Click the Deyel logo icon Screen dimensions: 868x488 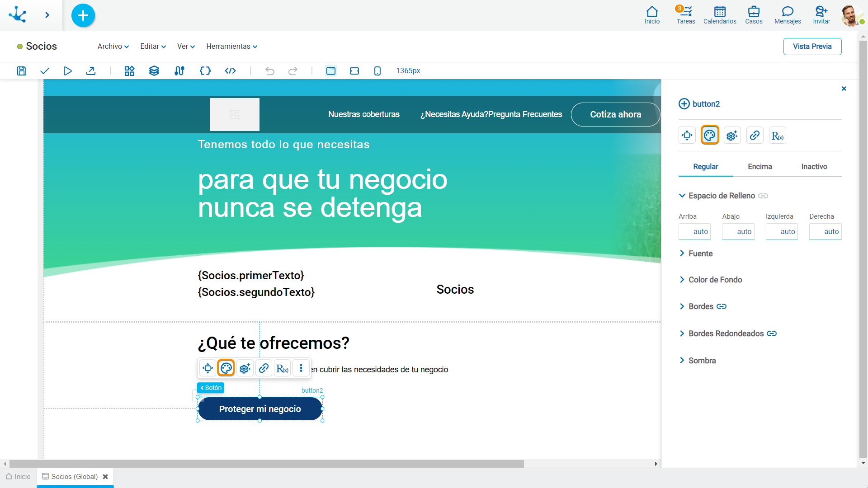tap(18, 14)
